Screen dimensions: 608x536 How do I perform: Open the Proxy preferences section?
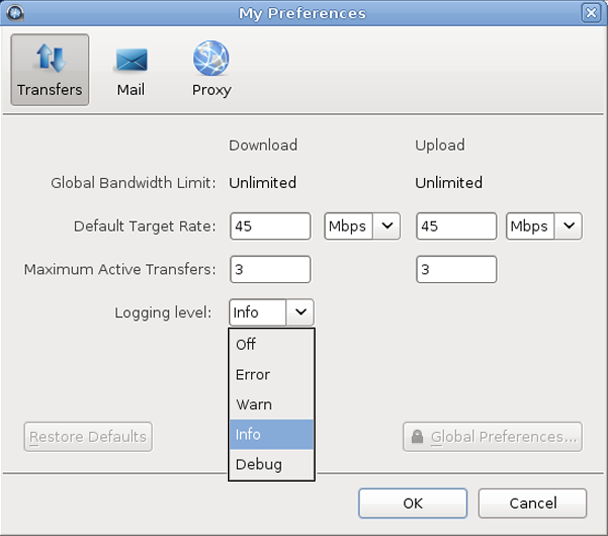point(211,69)
